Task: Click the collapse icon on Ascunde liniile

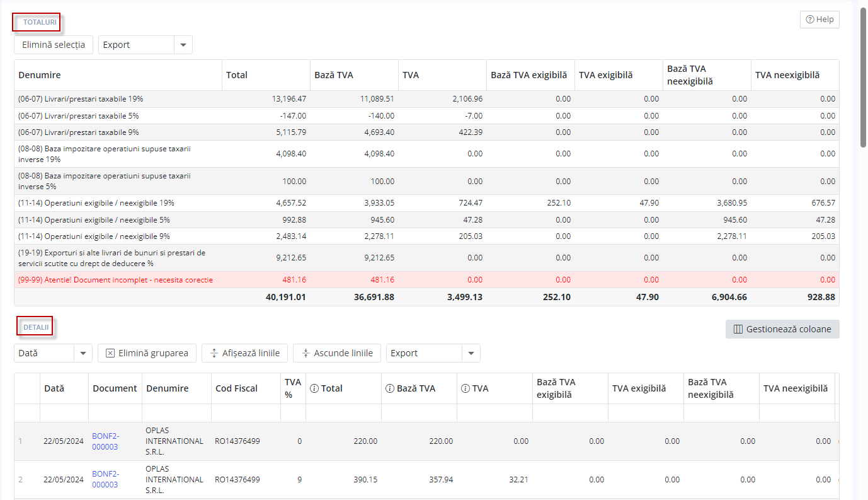Action: [x=306, y=353]
